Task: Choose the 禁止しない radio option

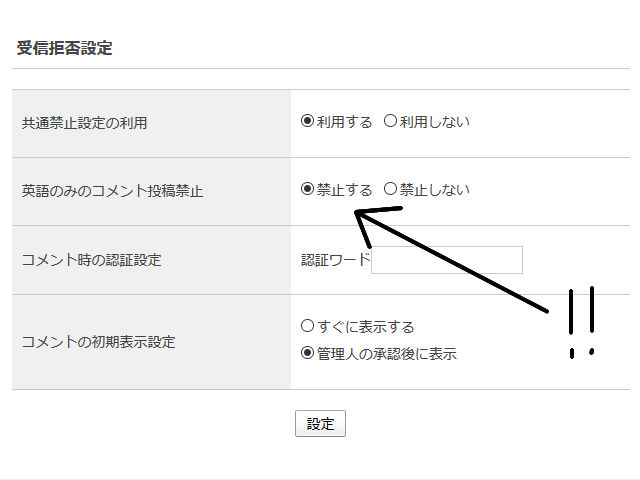Action: click(391, 189)
